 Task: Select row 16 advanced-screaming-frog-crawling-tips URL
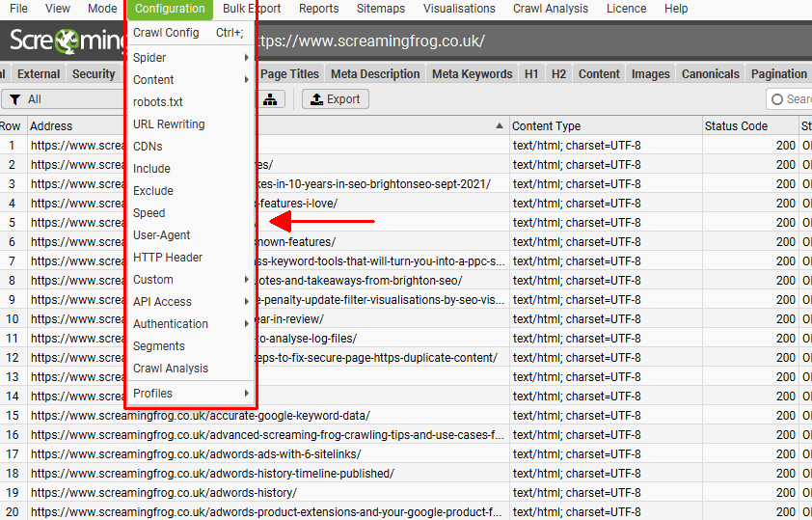coord(267,435)
